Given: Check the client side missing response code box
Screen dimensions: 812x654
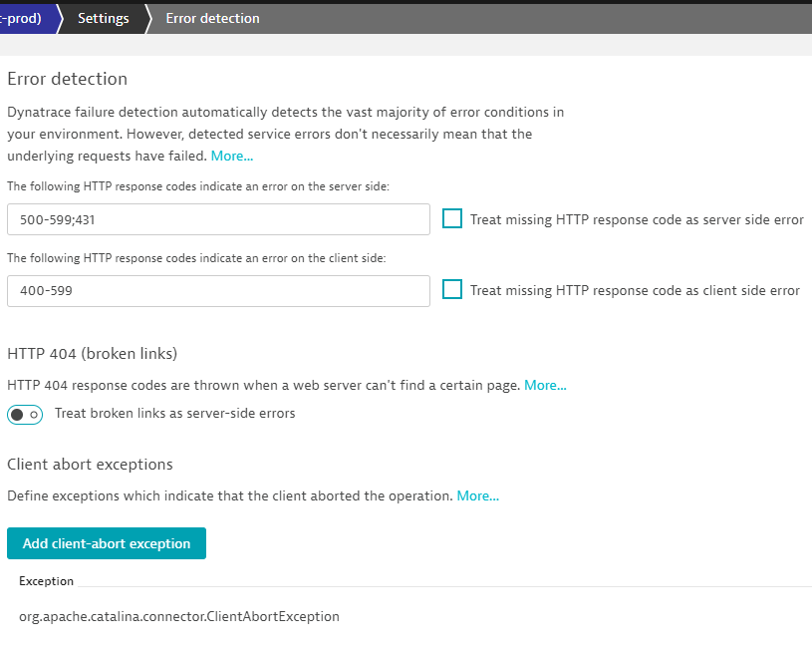Looking at the screenshot, I should (x=452, y=290).
